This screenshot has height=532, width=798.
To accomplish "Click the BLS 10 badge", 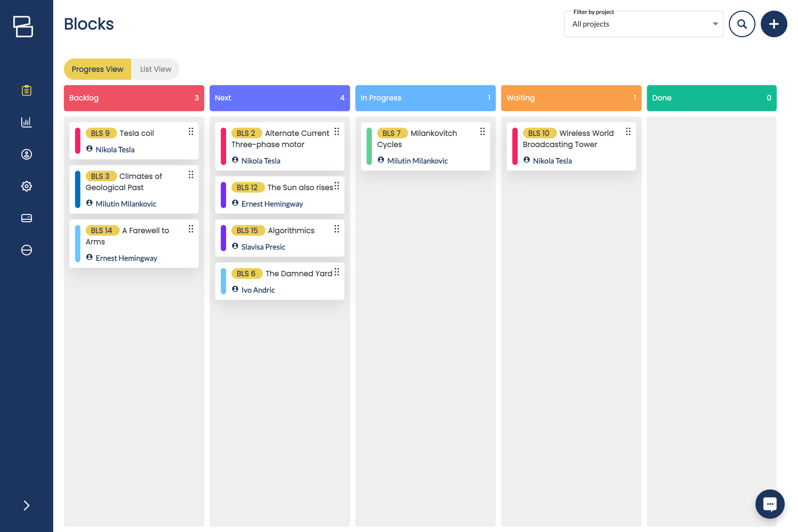I will (539, 133).
